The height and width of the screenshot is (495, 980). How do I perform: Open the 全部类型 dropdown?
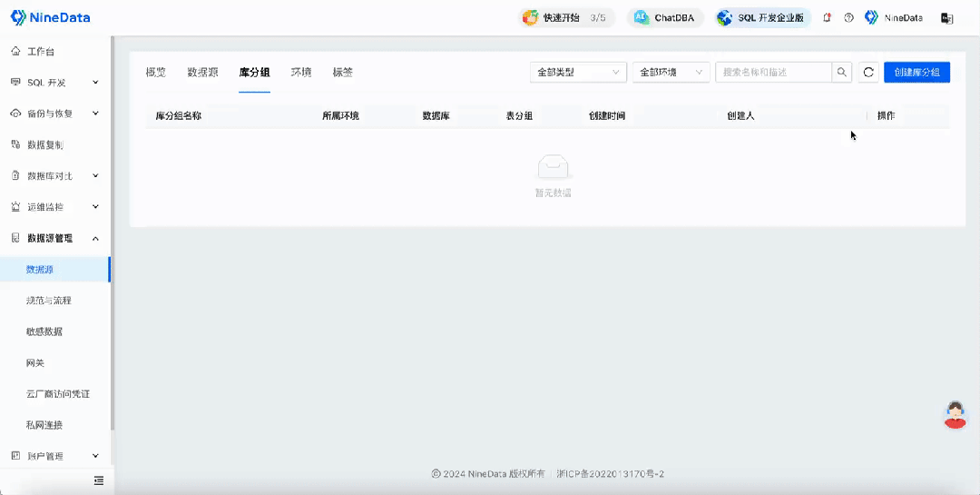[x=578, y=72]
